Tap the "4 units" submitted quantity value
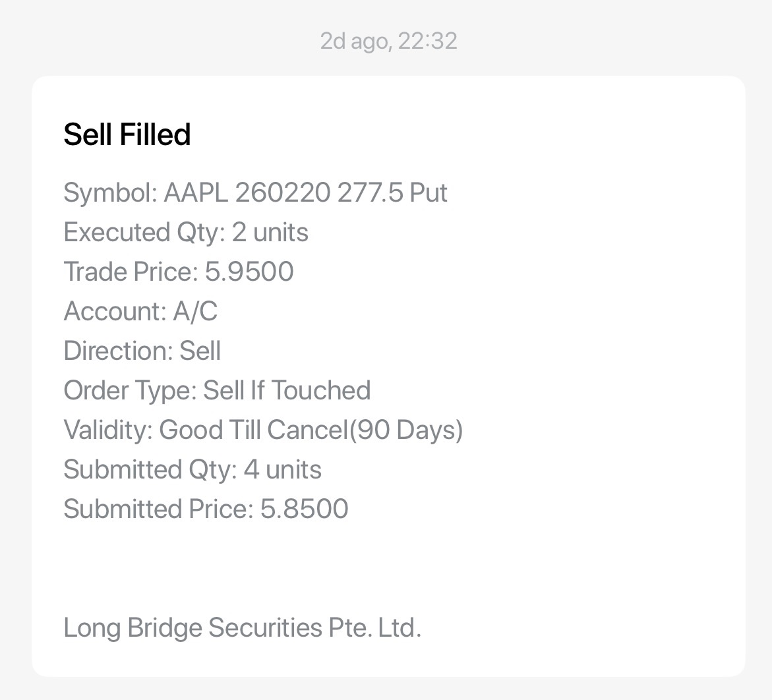 pyautogui.click(x=282, y=469)
